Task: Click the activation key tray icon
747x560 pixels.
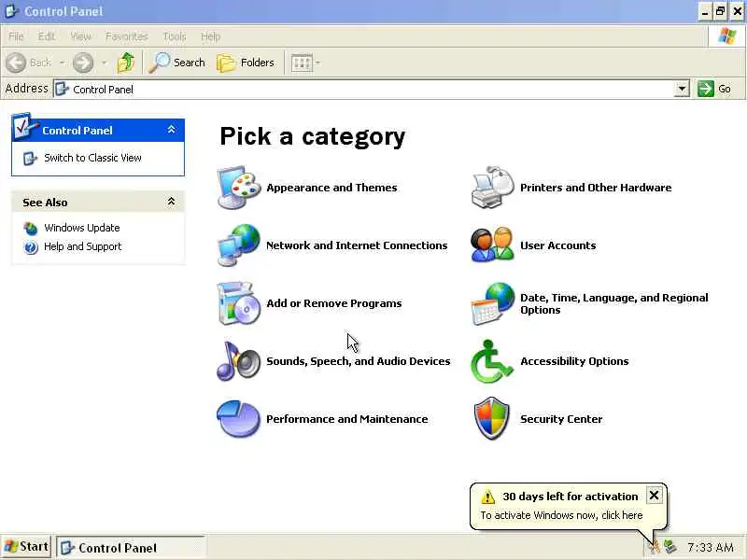Action: 655,547
